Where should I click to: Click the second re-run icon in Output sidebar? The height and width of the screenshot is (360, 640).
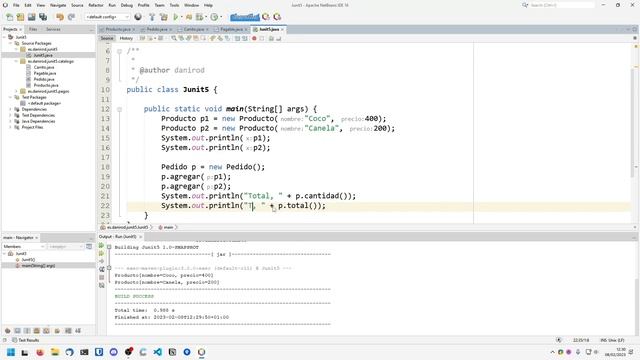(102, 253)
